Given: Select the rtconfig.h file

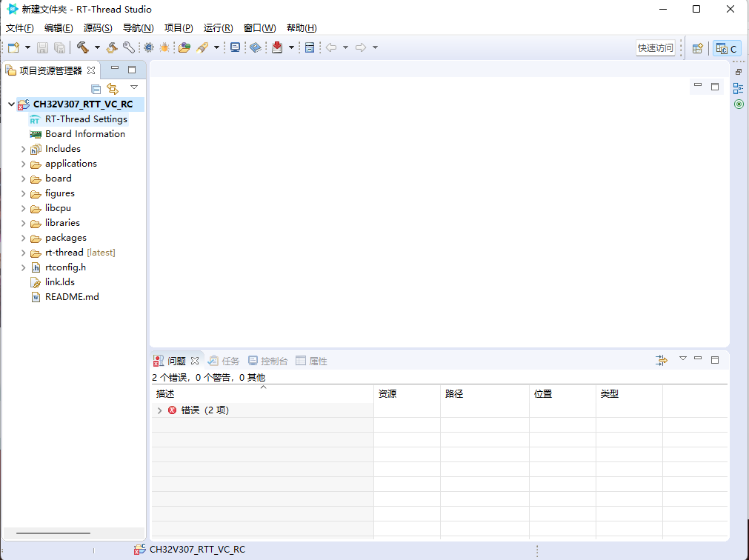Looking at the screenshot, I should coord(65,267).
